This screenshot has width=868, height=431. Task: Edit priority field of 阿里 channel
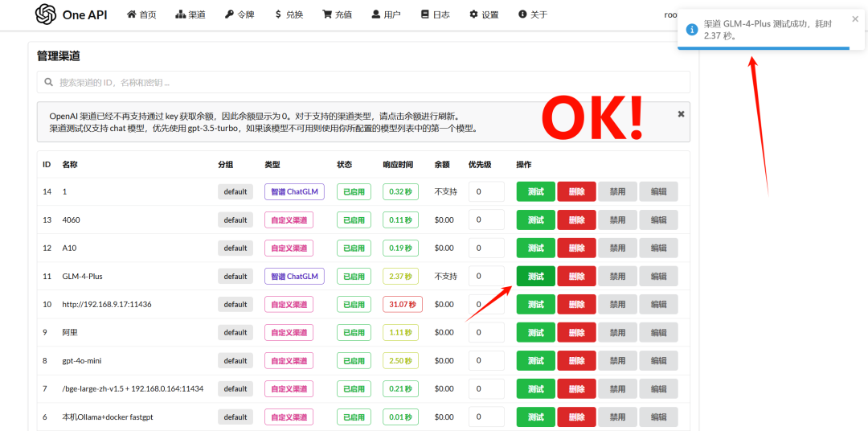point(486,332)
